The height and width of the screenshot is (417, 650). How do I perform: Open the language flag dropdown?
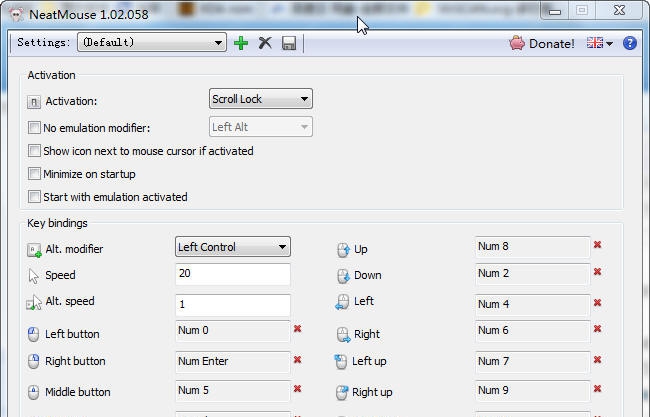pyautogui.click(x=599, y=43)
